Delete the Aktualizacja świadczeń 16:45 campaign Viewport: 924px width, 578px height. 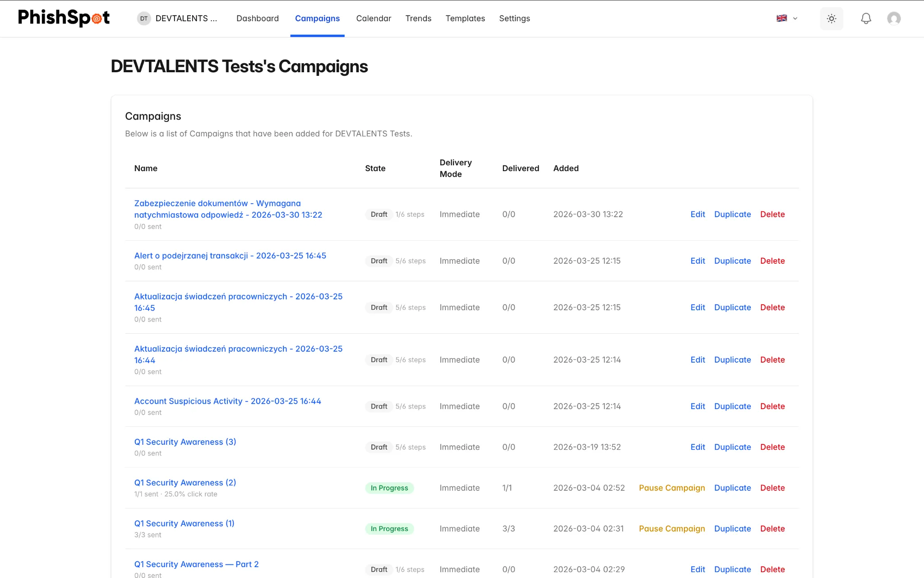point(772,307)
